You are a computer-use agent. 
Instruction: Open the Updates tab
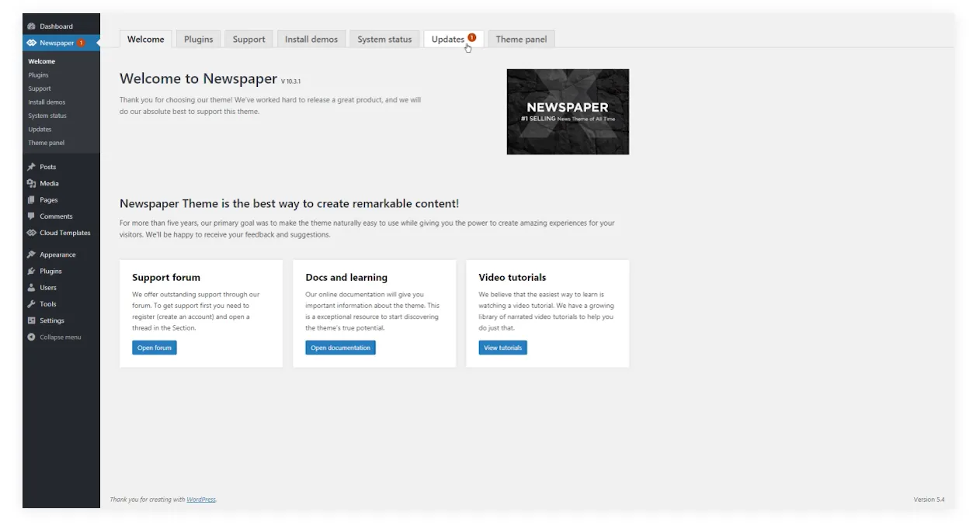pos(454,39)
